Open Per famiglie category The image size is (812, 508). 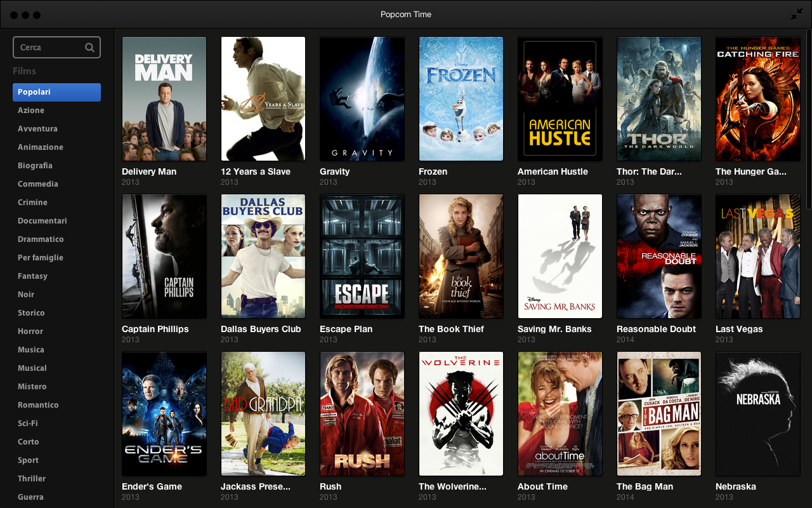tap(41, 258)
